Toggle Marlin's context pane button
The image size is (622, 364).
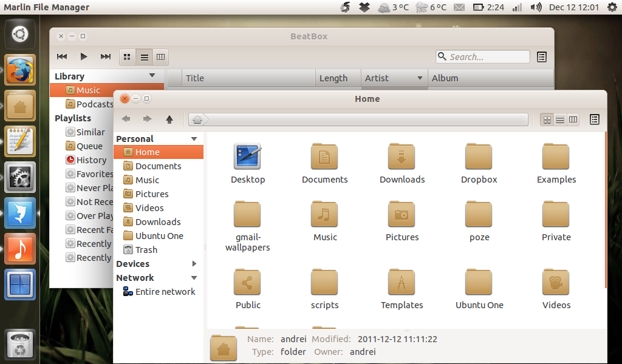pyautogui.click(x=594, y=120)
